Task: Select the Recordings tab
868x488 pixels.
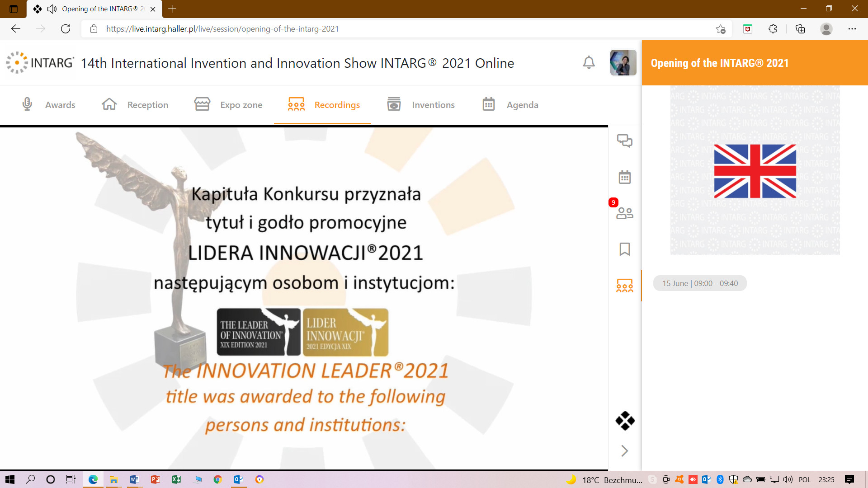Action: pos(324,105)
